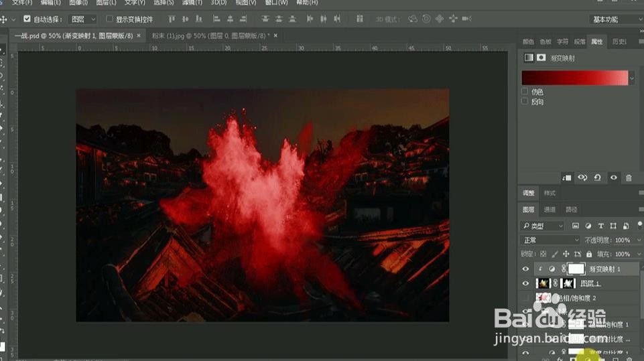This screenshot has height=361, width=644.
Task: Switch to the 路径 tab
Action: 572,210
